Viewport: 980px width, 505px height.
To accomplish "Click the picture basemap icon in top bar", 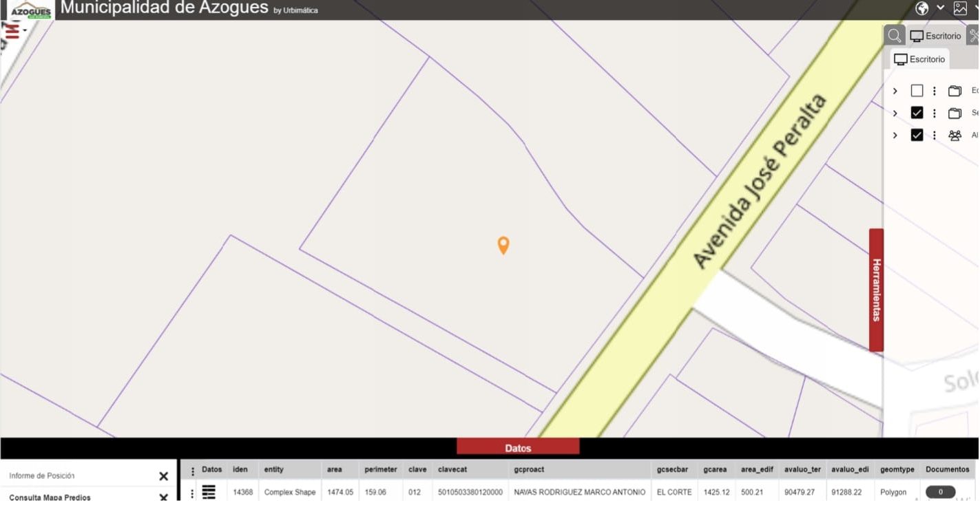I will [960, 8].
